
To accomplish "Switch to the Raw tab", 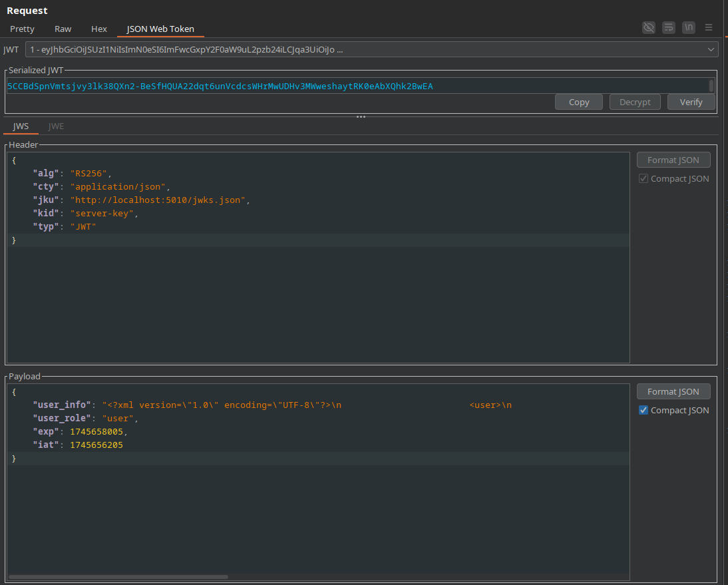I will coord(63,29).
